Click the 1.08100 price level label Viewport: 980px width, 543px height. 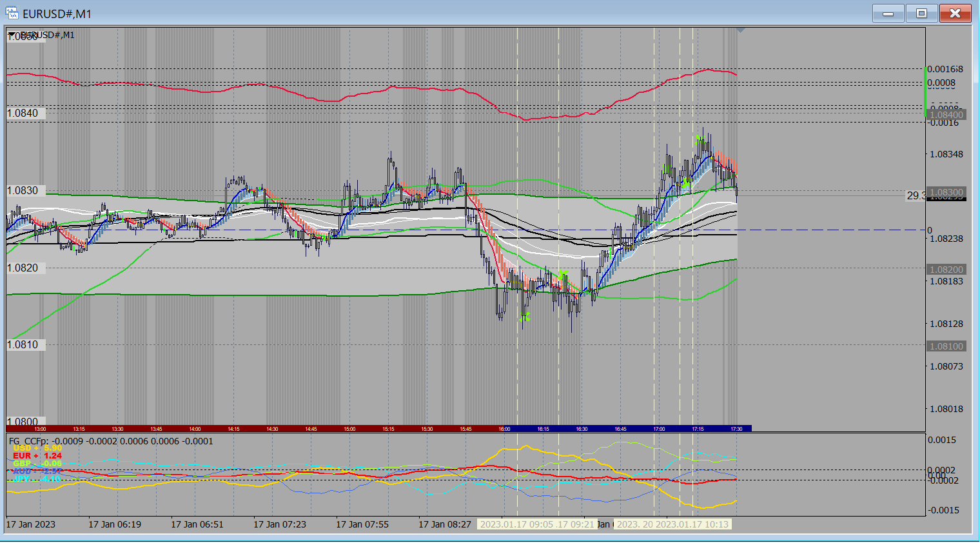[x=946, y=346]
